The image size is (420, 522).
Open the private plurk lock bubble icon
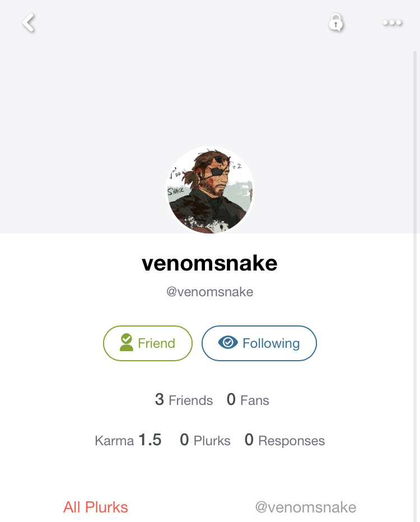click(x=336, y=22)
